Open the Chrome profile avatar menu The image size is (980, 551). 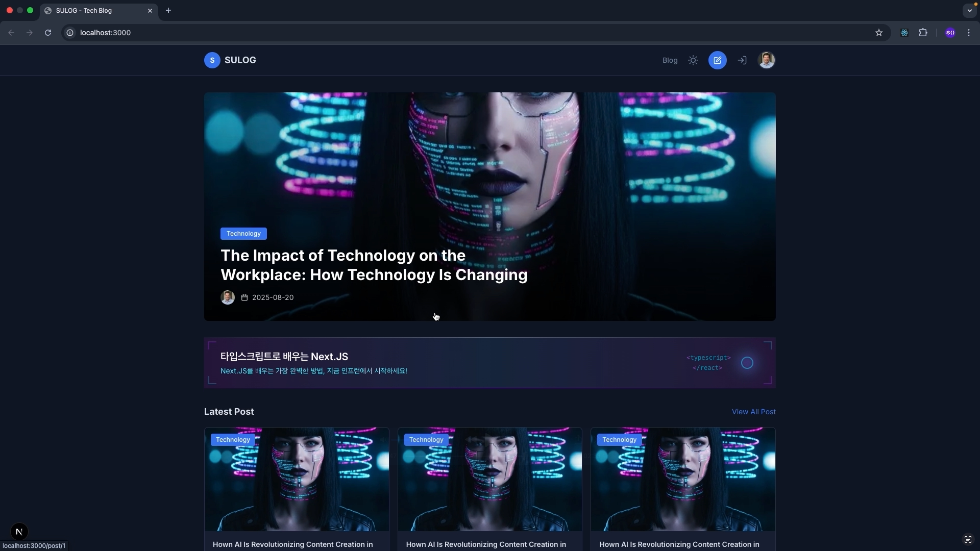coord(950,33)
